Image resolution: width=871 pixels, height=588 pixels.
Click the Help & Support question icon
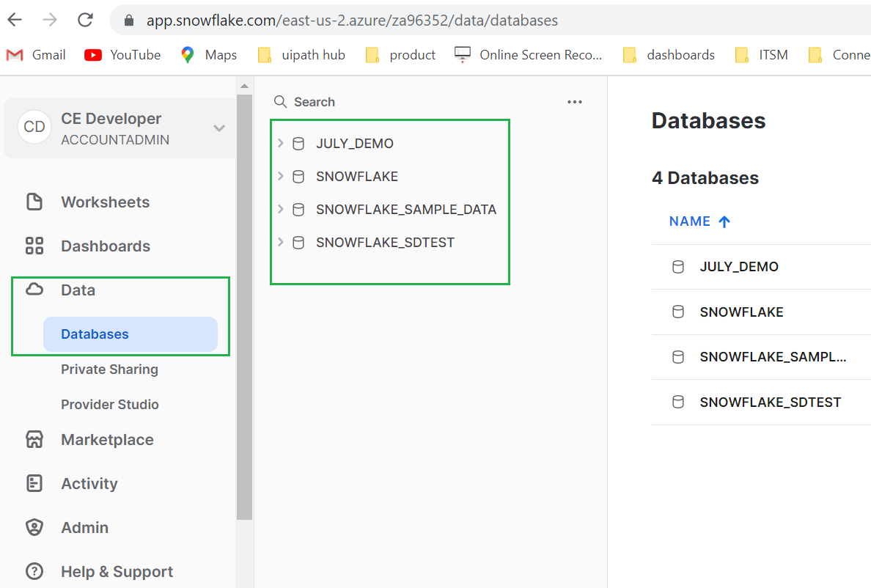[x=34, y=571]
